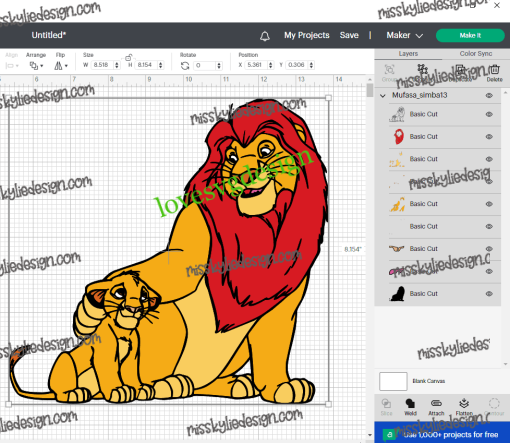
Task: Open the Maker machine dropdown
Action: tap(405, 35)
